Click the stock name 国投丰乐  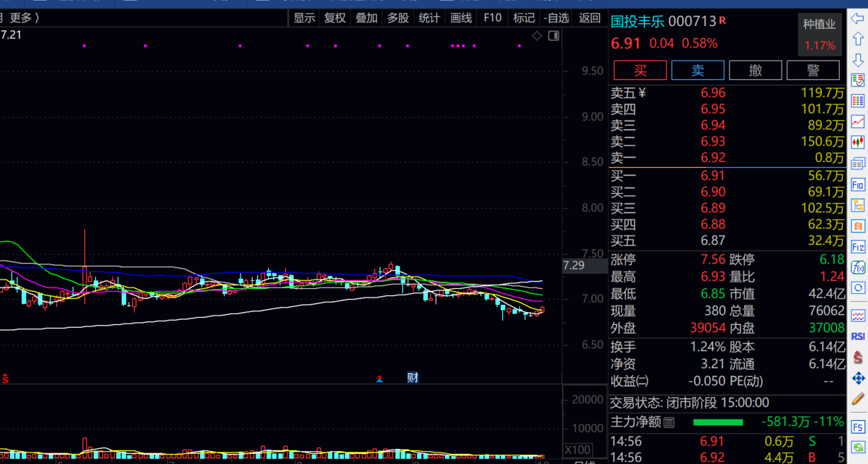click(638, 22)
